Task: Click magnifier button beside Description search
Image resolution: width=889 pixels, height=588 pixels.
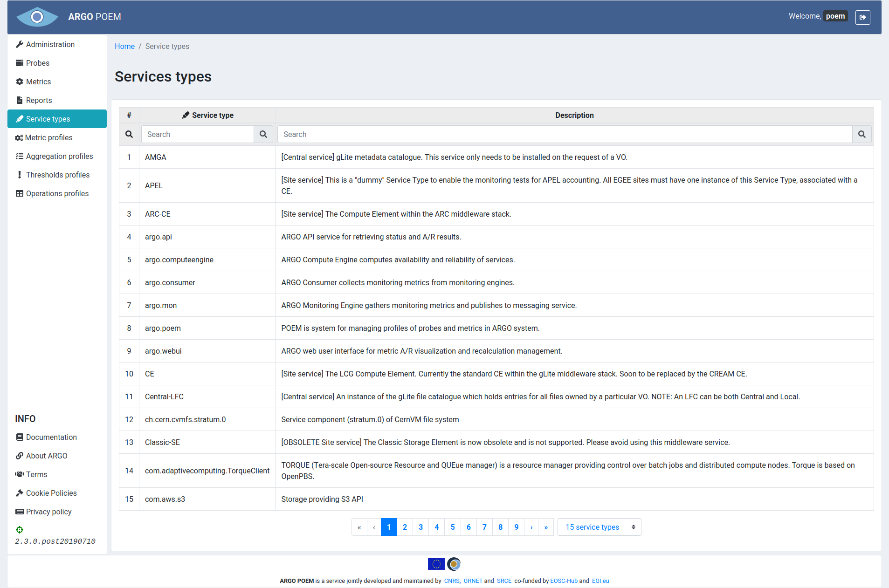Action: pos(862,134)
